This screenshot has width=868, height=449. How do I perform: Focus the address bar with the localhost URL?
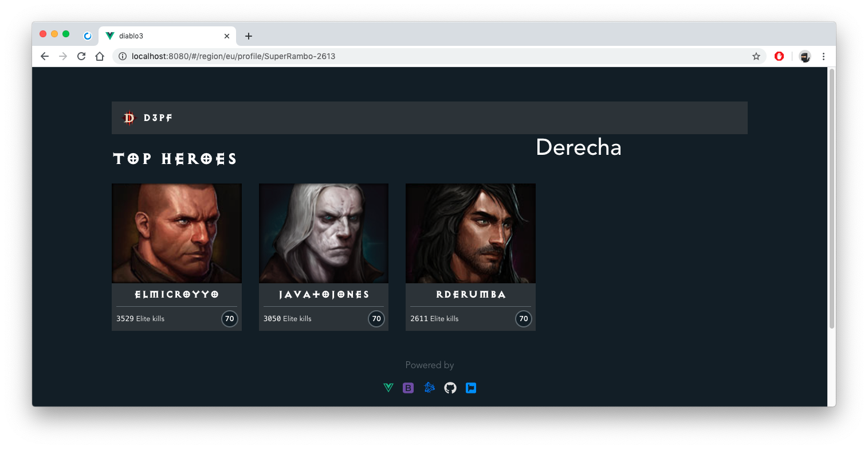pos(438,56)
